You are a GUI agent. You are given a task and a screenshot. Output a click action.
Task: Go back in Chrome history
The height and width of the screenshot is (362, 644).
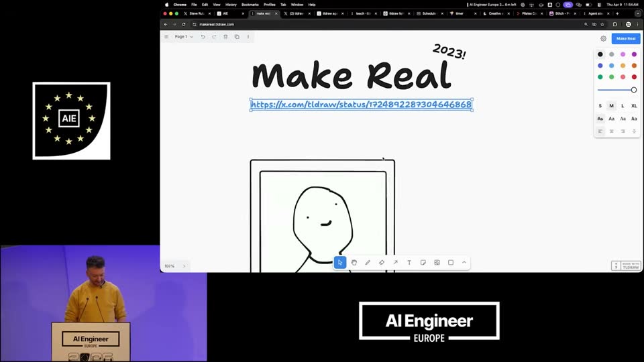tap(166, 24)
